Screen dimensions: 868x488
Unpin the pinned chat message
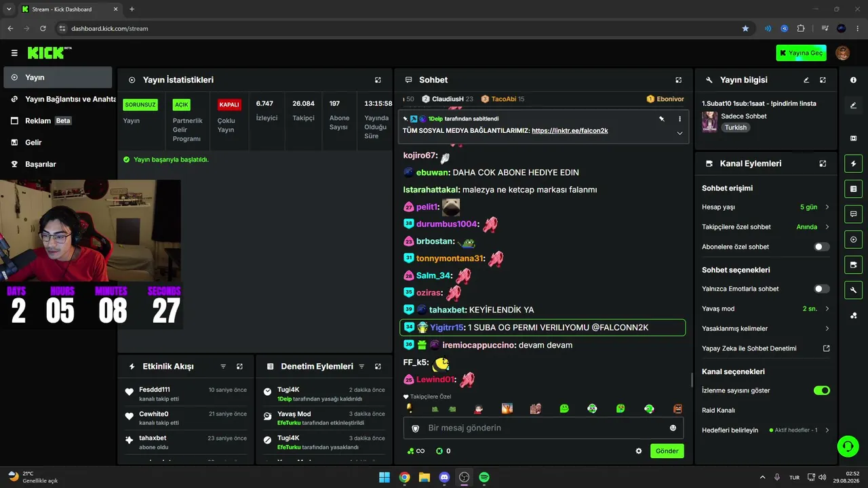point(661,119)
